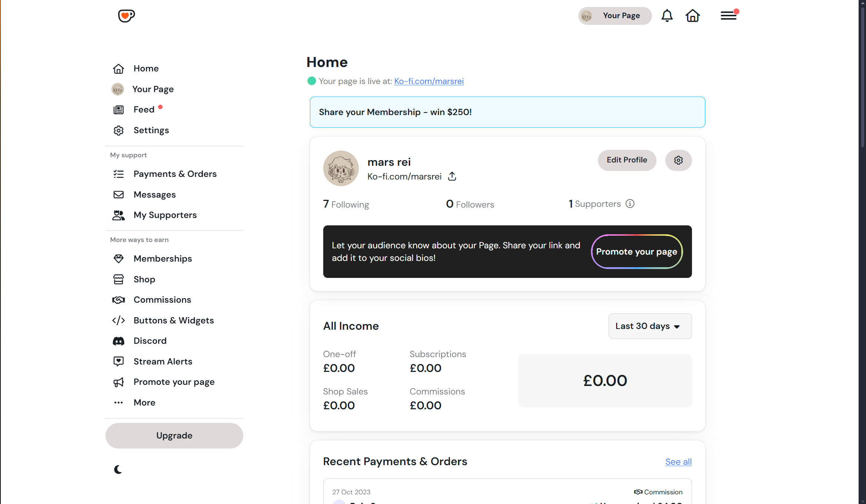The width and height of the screenshot is (866, 504).
Task: Click the Ko-fi cup logo
Action: pyautogui.click(x=126, y=16)
